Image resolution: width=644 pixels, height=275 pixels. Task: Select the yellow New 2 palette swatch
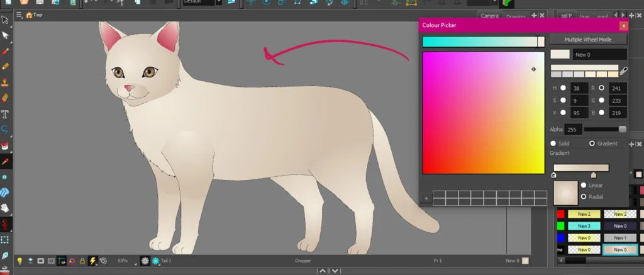coord(584,214)
